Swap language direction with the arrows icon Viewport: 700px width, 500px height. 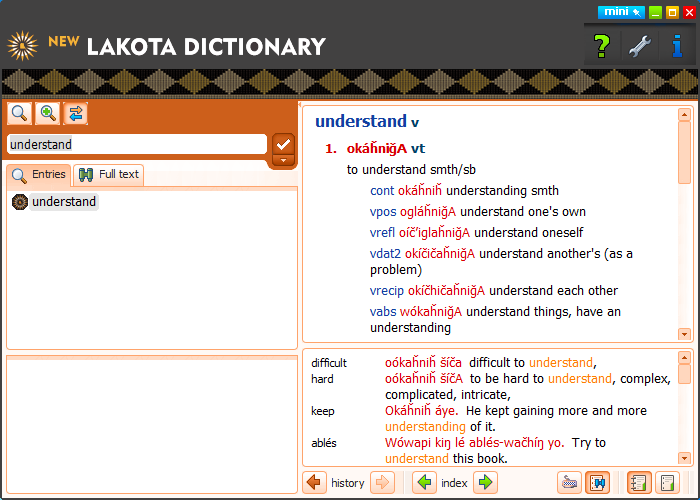pos(75,113)
